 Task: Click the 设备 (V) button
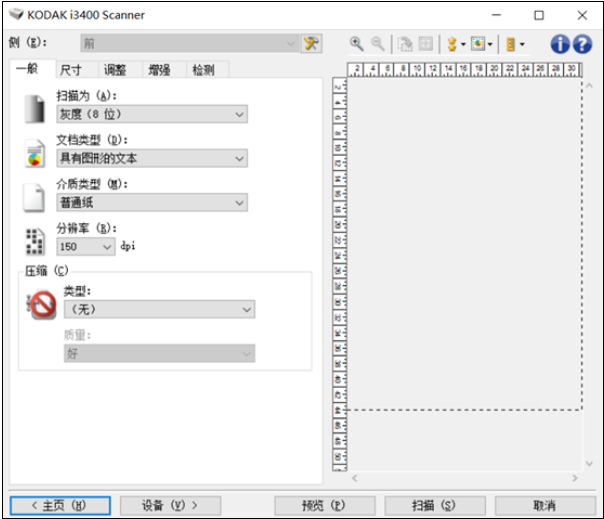coord(170,506)
